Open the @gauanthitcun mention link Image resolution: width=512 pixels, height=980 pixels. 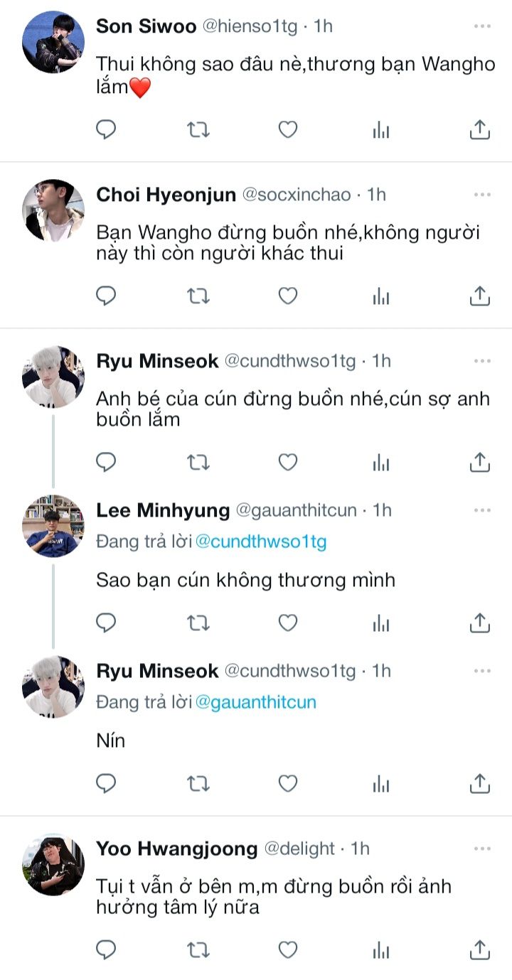pos(255,702)
